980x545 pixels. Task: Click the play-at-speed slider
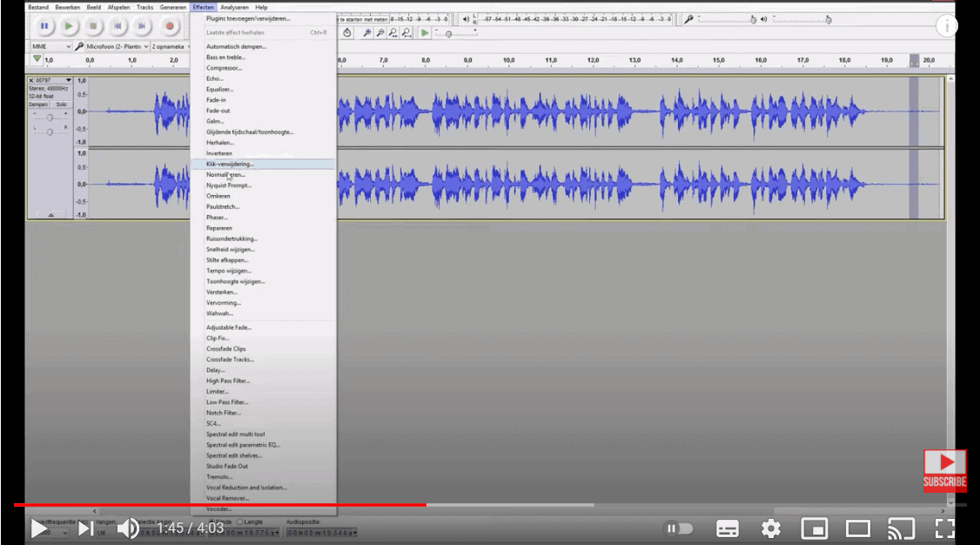tap(456, 33)
